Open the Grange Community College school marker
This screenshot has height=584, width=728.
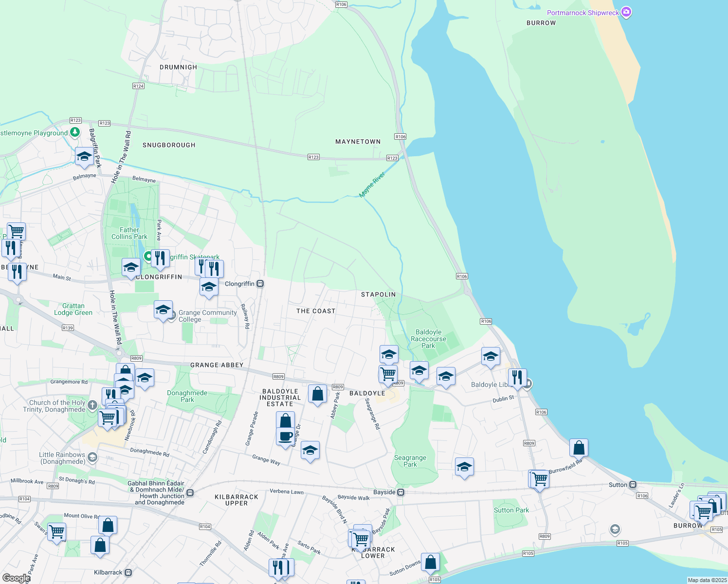pyautogui.click(x=163, y=310)
